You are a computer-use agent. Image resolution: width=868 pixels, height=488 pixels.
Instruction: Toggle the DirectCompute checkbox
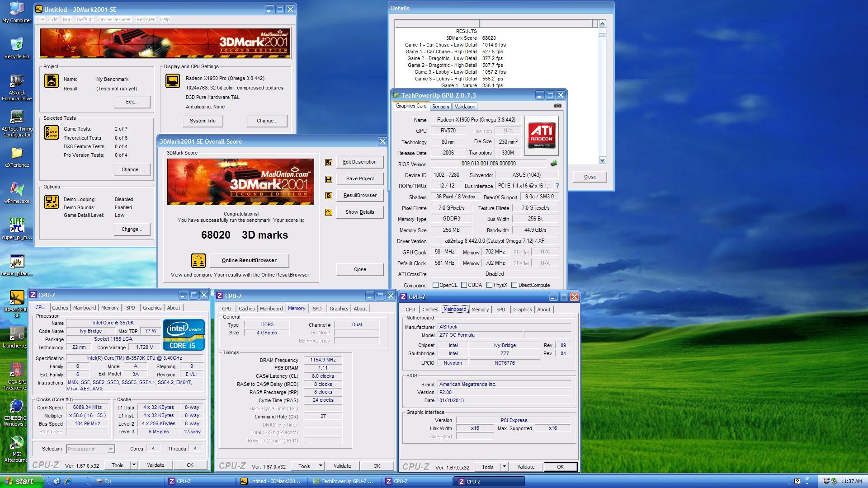(x=514, y=285)
